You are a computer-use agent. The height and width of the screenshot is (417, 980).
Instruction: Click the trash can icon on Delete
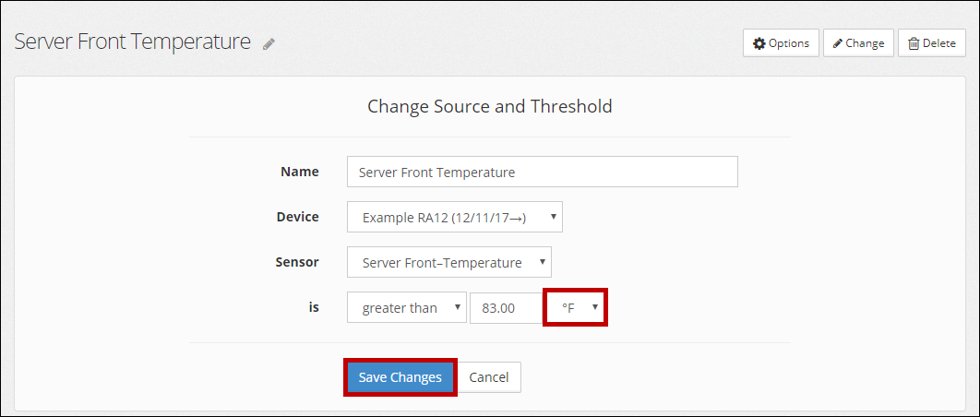pyautogui.click(x=914, y=43)
